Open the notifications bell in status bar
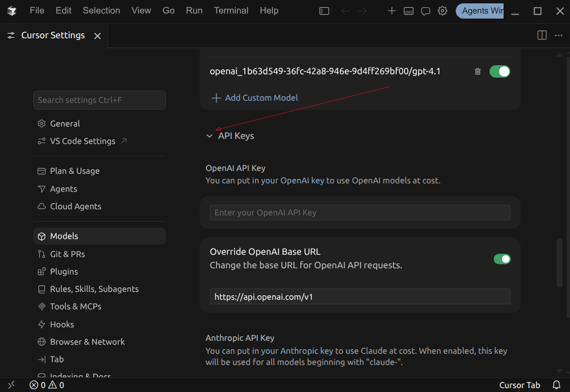The image size is (570, 392). tap(556, 385)
